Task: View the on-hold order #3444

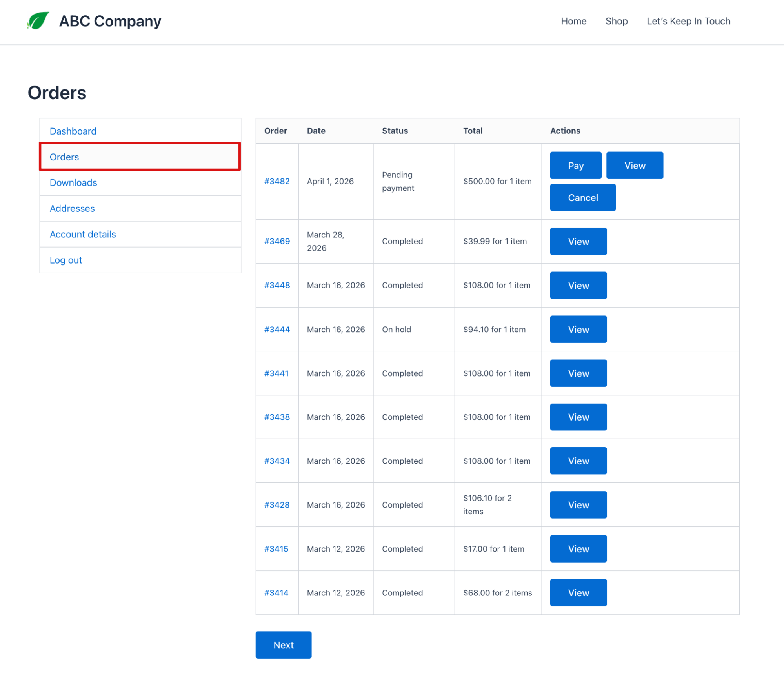Action: (578, 329)
